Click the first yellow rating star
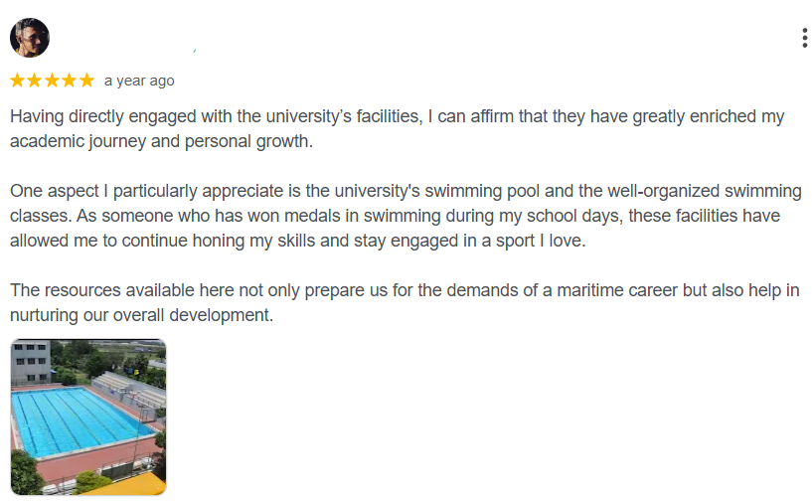812x504 pixels. pyautogui.click(x=17, y=80)
